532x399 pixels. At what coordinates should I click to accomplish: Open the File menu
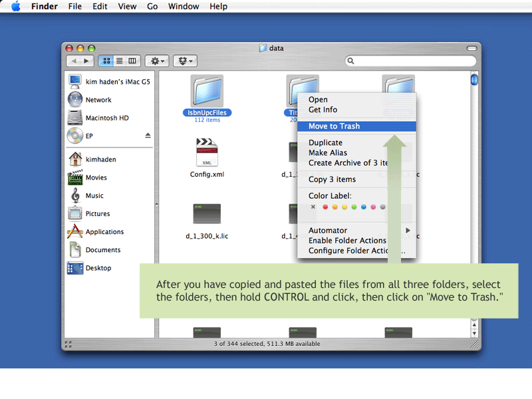click(74, 7)
